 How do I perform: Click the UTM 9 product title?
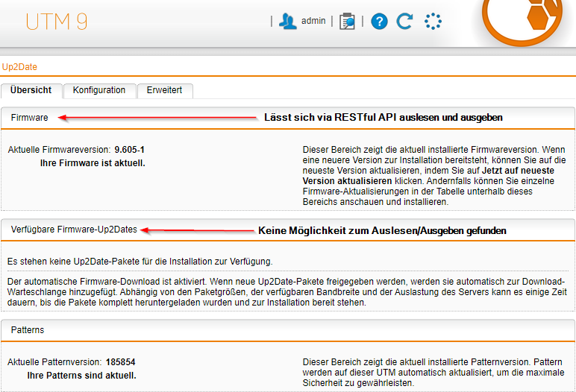[x=57, y=22]
